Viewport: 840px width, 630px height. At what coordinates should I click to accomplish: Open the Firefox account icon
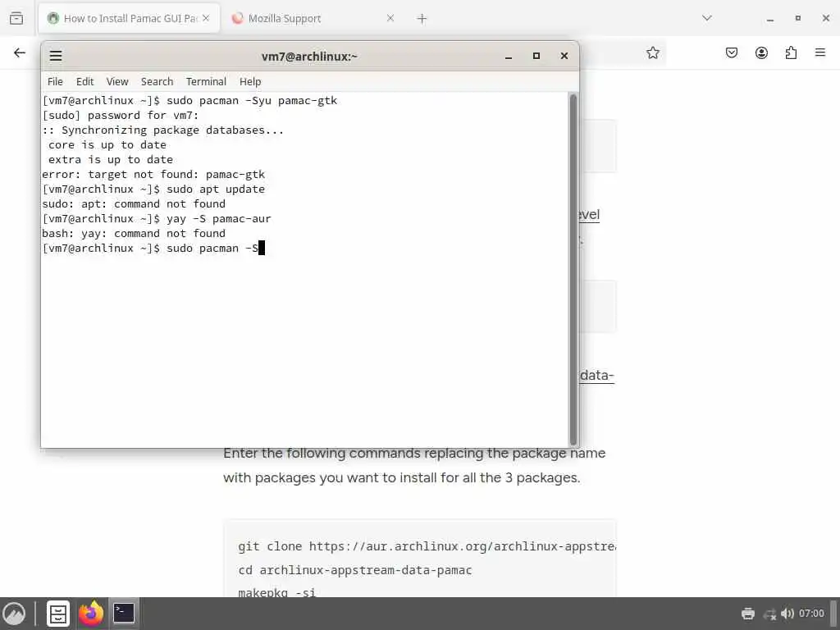point(761,52)
